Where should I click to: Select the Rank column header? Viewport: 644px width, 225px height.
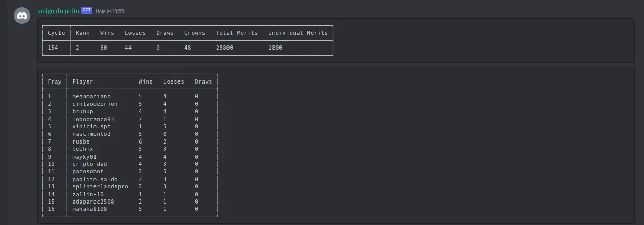[82, 33]
